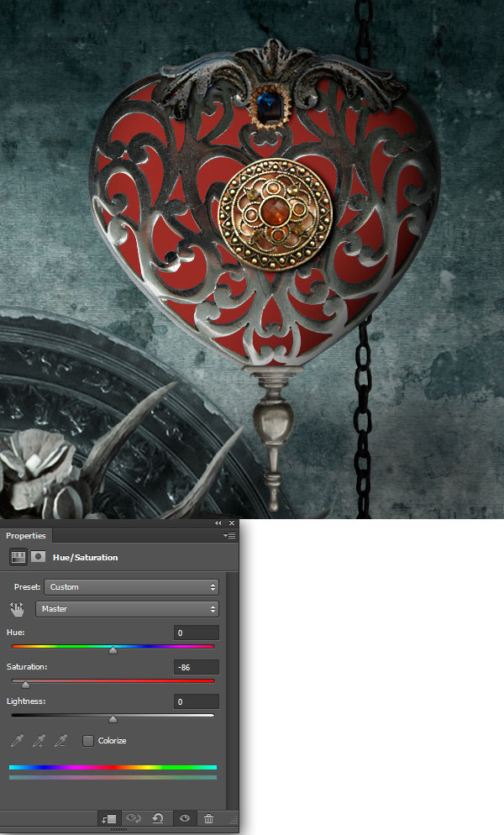Collapse the Properties panel using double arrows
The width and height of the screenshot is (504, 835).
click(x=218, y=523)
